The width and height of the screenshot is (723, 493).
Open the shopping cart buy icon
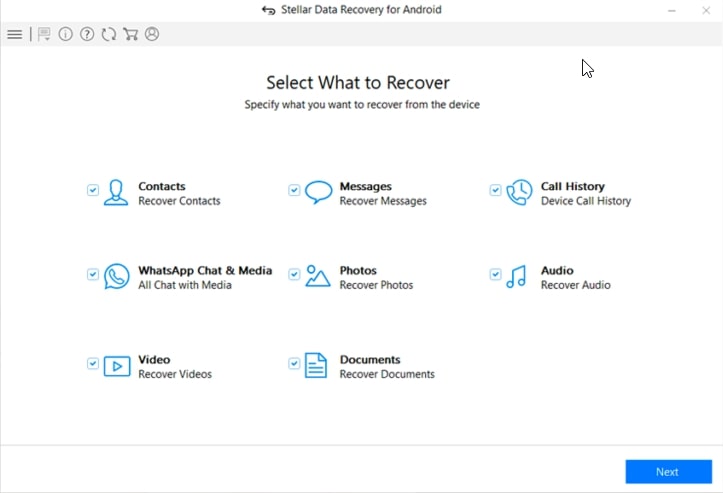(x=130, y=34)
